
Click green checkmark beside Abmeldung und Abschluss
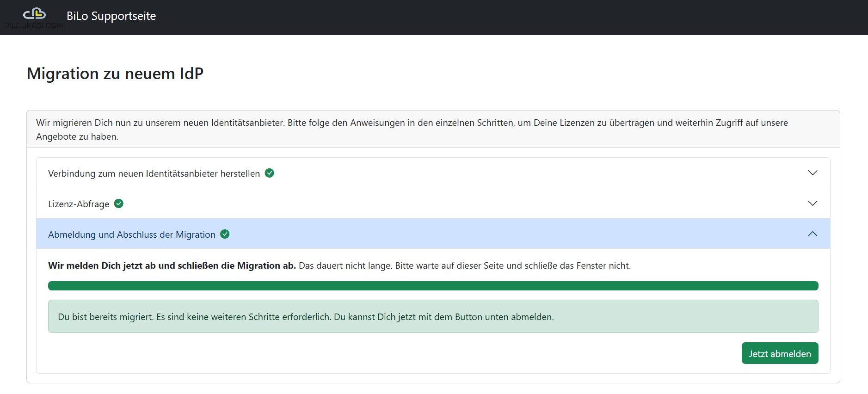225,234
